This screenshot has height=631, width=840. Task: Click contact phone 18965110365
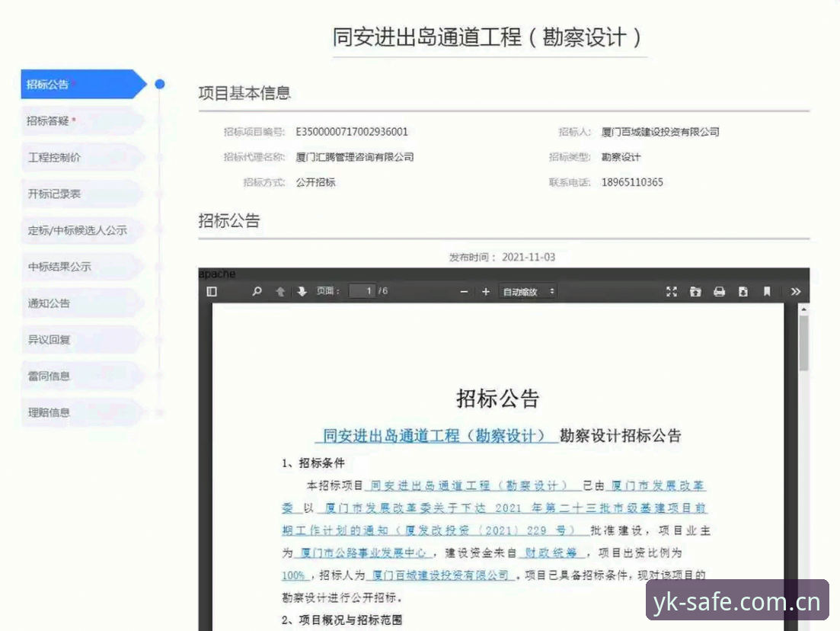pos(632,182)
